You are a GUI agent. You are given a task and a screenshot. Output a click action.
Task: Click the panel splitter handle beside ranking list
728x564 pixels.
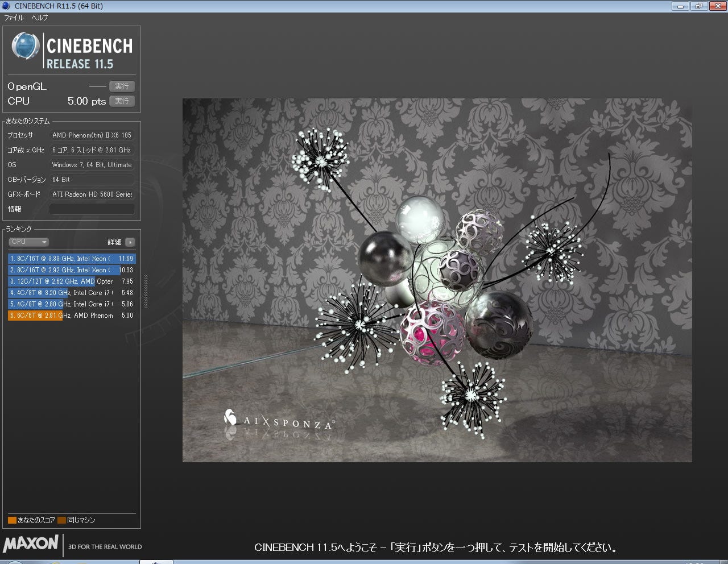tap(146, 291)
